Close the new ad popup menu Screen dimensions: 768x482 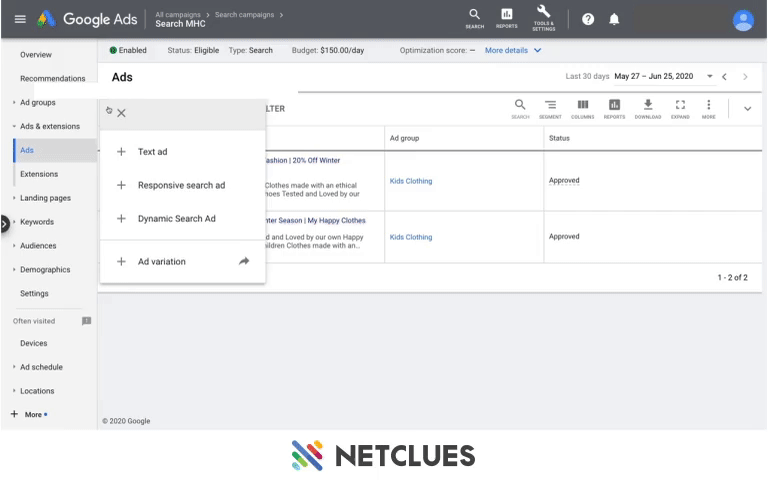[121, 113]
